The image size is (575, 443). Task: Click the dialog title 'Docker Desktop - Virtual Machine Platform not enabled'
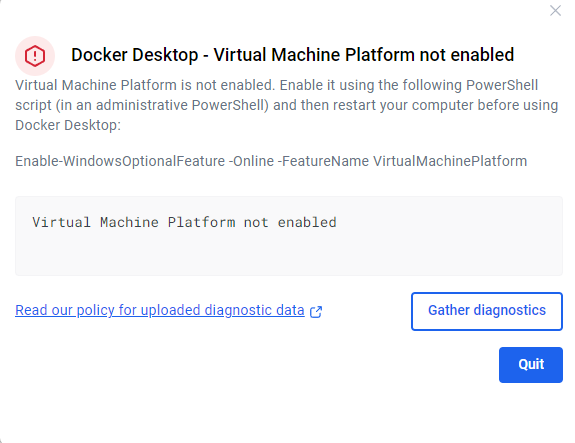292,55
